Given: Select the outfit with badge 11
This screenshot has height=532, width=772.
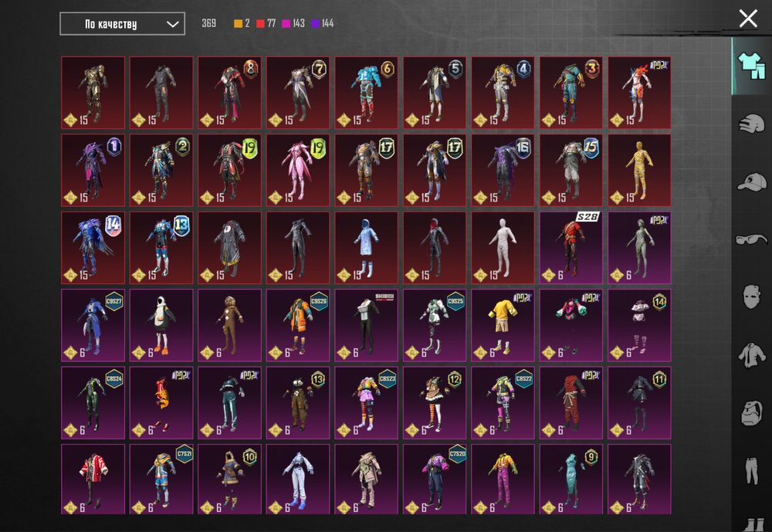Looking at the screenshot, I should tap(639, 403).
